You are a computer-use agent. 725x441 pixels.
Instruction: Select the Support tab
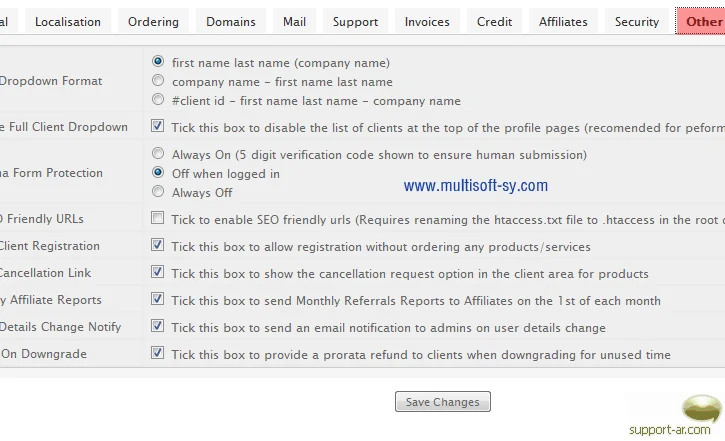click(355, 21)
